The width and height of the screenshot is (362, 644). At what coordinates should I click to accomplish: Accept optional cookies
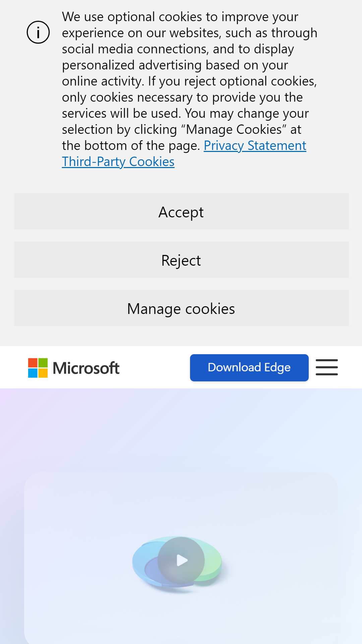[181, 211]
